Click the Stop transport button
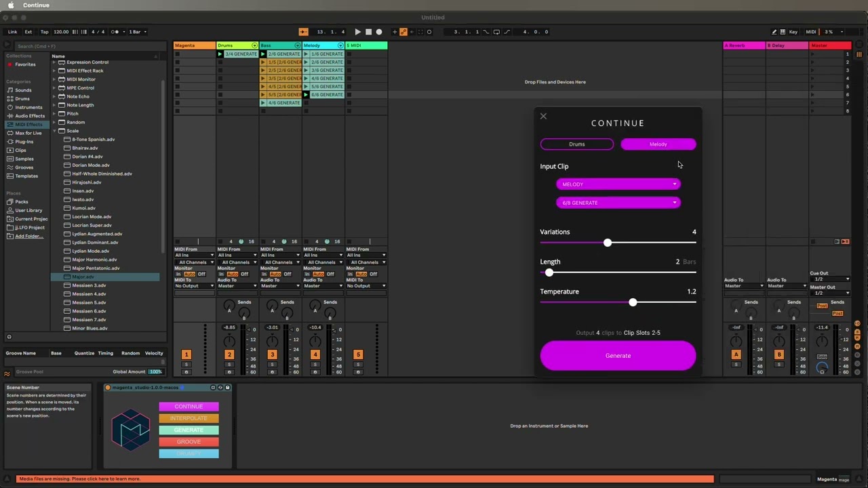868x488 pixels. [368, 32]
